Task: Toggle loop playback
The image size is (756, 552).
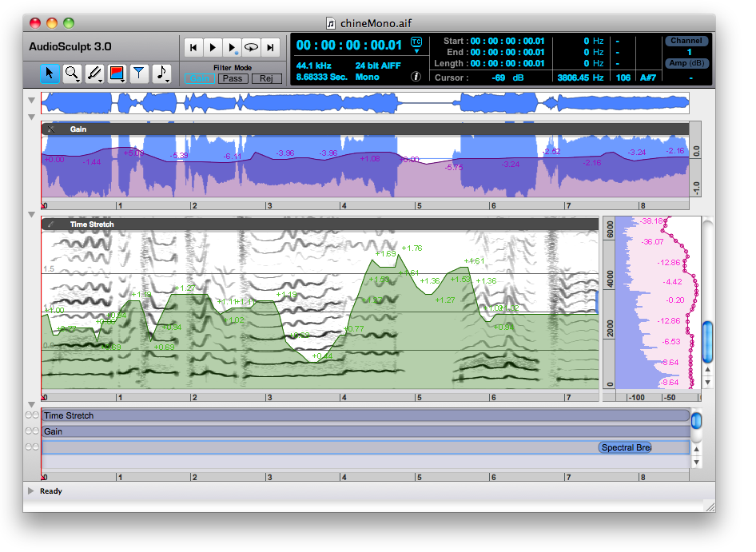Action: click(251, 48)
